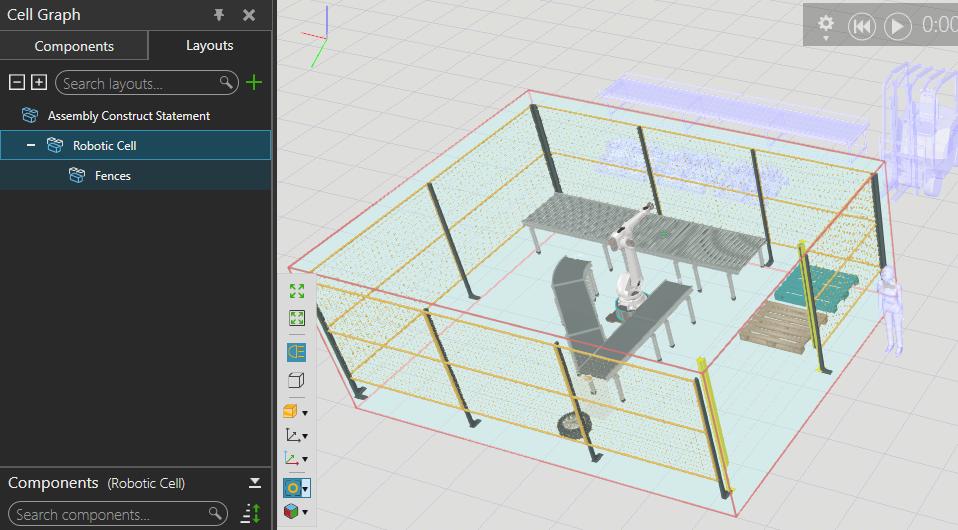Screen dimensions: 958x530
Task: Toggle the components sort order icon
Action: tap(251, 513)
